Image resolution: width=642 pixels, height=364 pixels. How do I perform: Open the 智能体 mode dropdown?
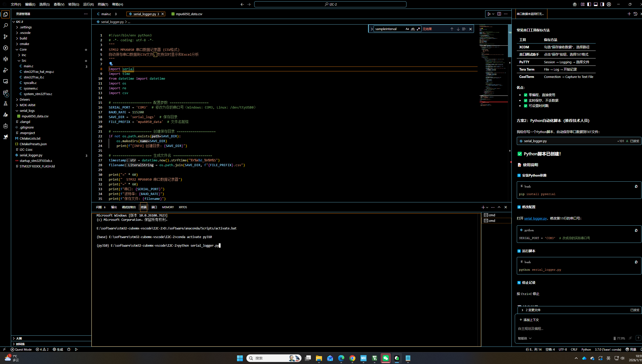[525, 338]
